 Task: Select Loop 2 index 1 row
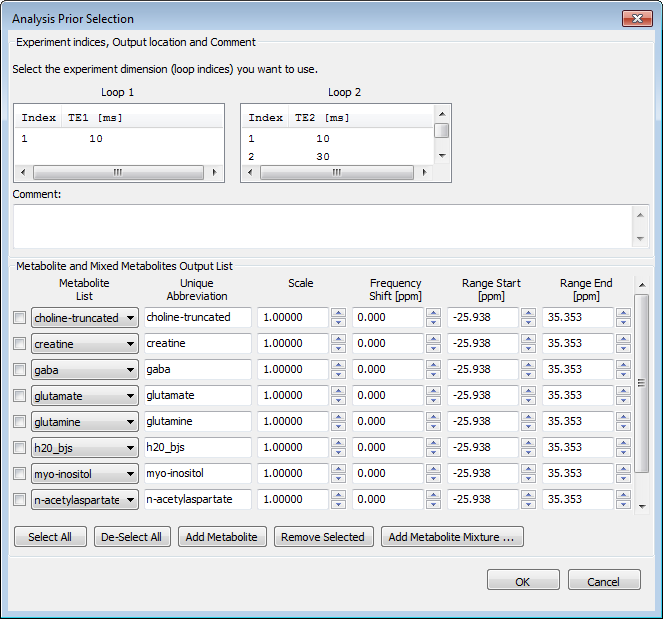click(337, 139)
